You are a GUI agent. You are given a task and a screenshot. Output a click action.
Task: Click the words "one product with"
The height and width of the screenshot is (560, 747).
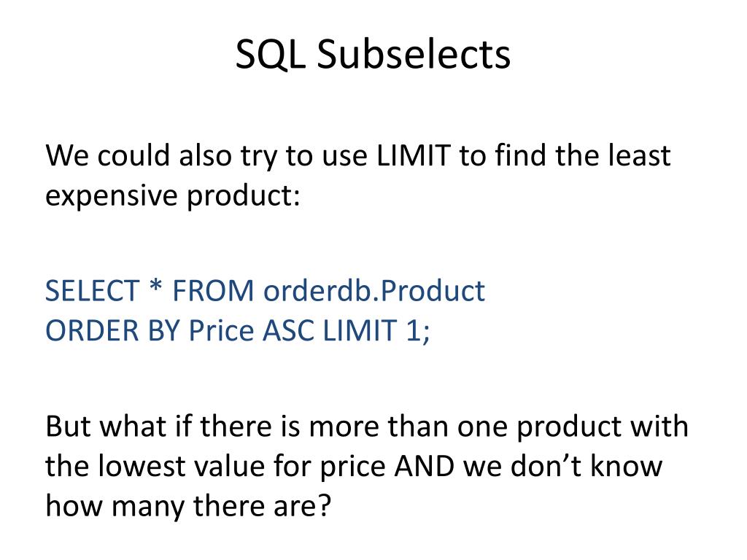[573, 426]
